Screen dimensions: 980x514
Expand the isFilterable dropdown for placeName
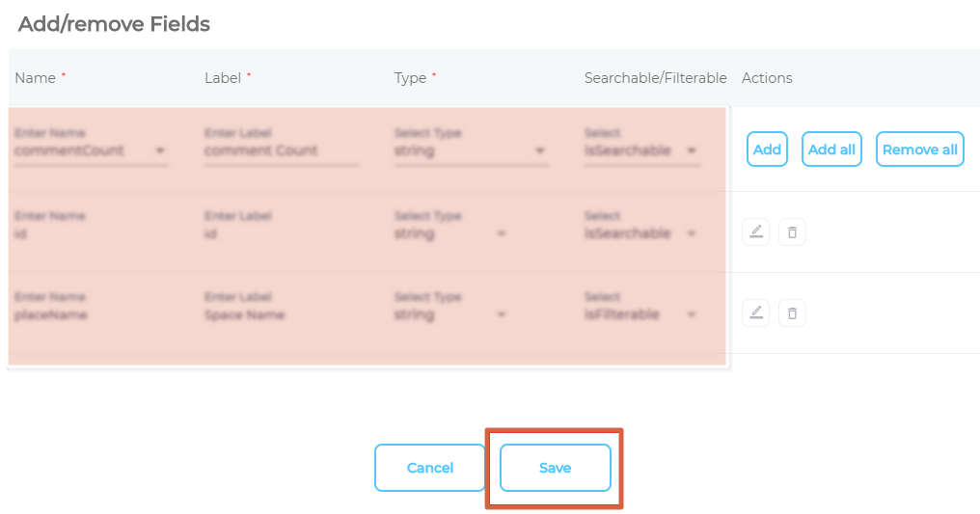(x=692, y=315)
